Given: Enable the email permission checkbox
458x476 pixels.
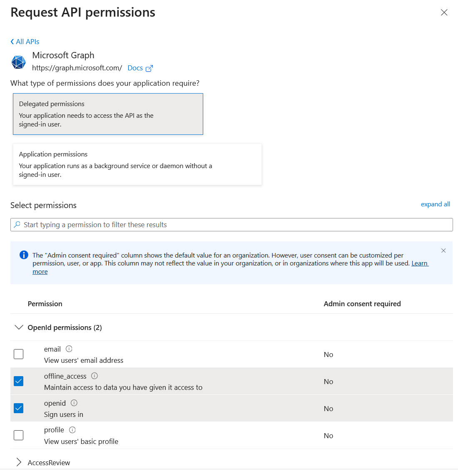Looking at the screenshot, I should point(19,354).
